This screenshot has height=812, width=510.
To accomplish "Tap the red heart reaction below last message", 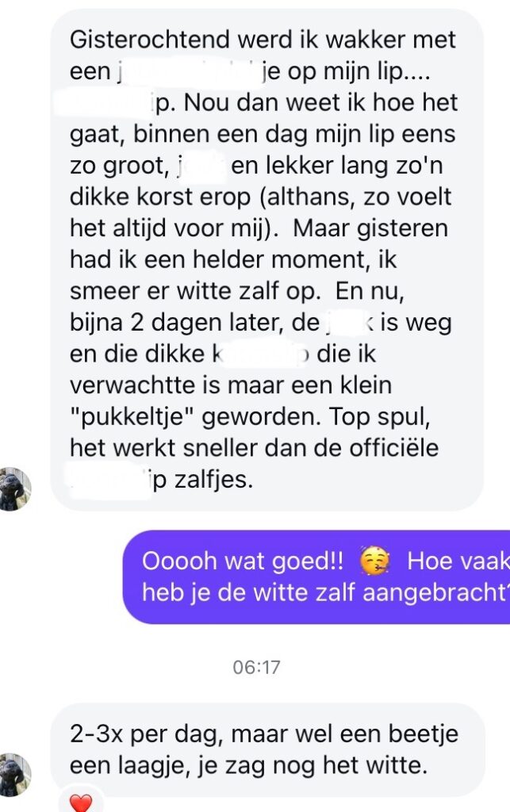I will pos(80,802).
